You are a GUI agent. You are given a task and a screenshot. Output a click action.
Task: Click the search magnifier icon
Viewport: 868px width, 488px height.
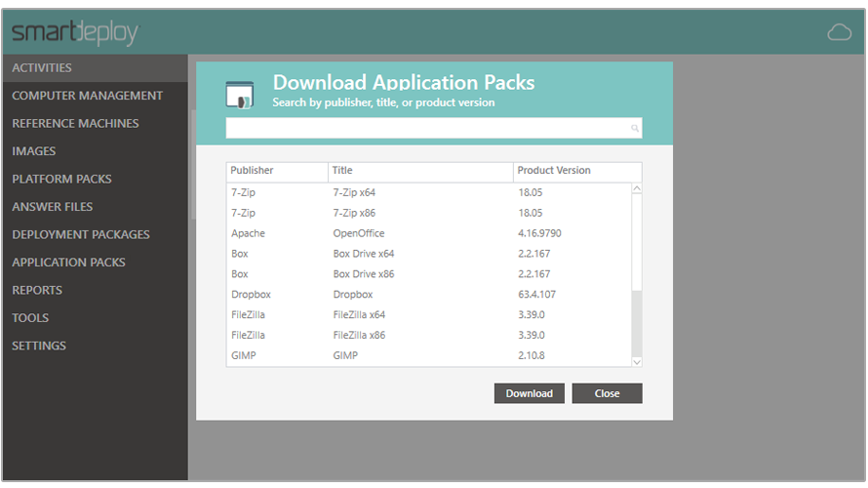pyautogui.click(x=634, y=129)
